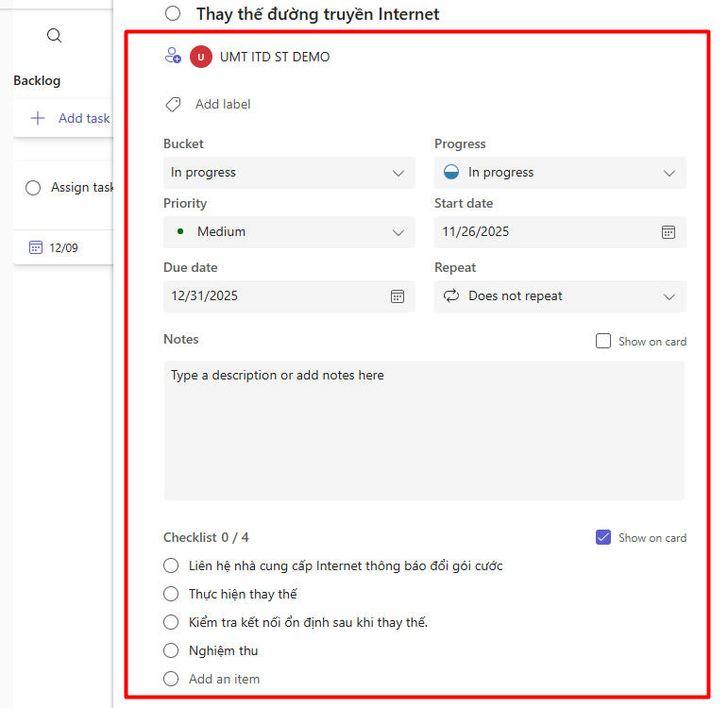Image resolution: width=728 pixels, height=708 pixels.
Task: Mark task Thay thế đường truyền Internet complete
Action: [x=173, y=13]
